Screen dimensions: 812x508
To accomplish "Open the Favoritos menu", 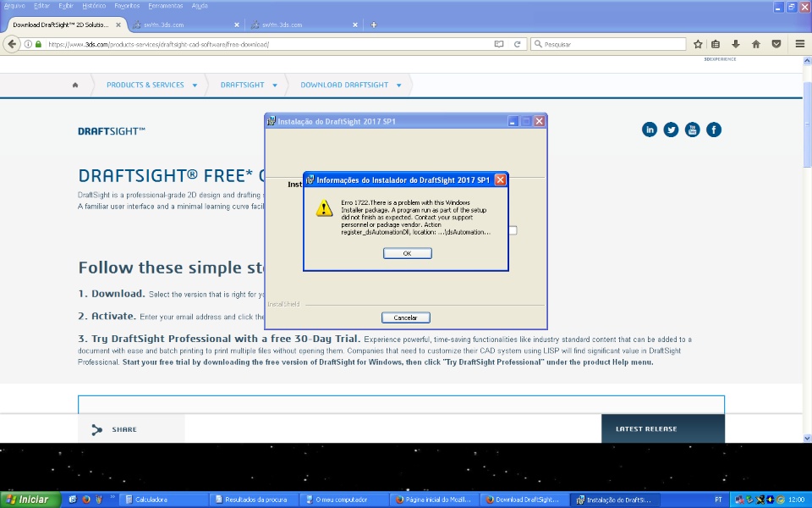I will coord(127,6).
